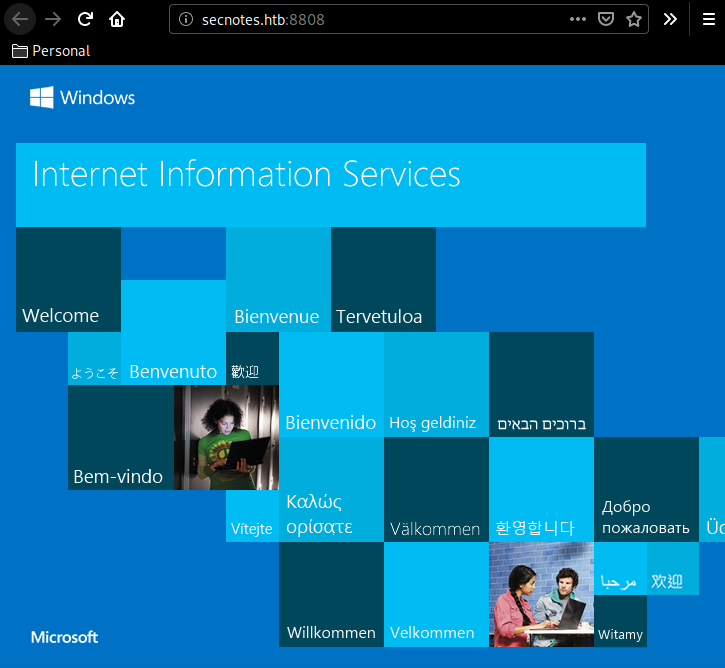
Task: Click the Bem-vindo tile
Action: pyautogui.click(x=121, y=437)
